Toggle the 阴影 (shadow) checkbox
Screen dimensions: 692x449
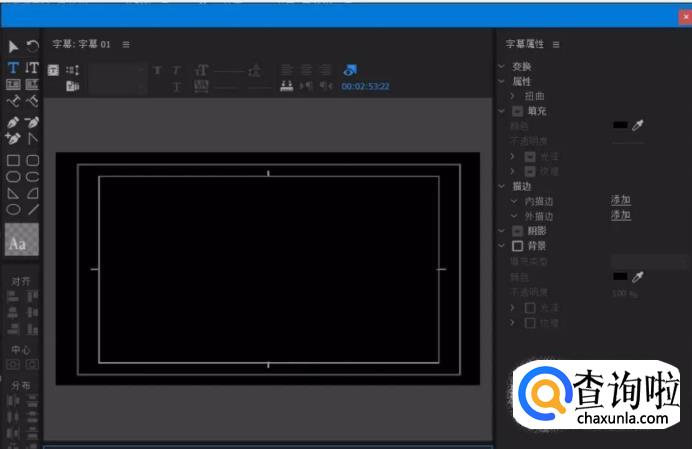pos(518,230)
